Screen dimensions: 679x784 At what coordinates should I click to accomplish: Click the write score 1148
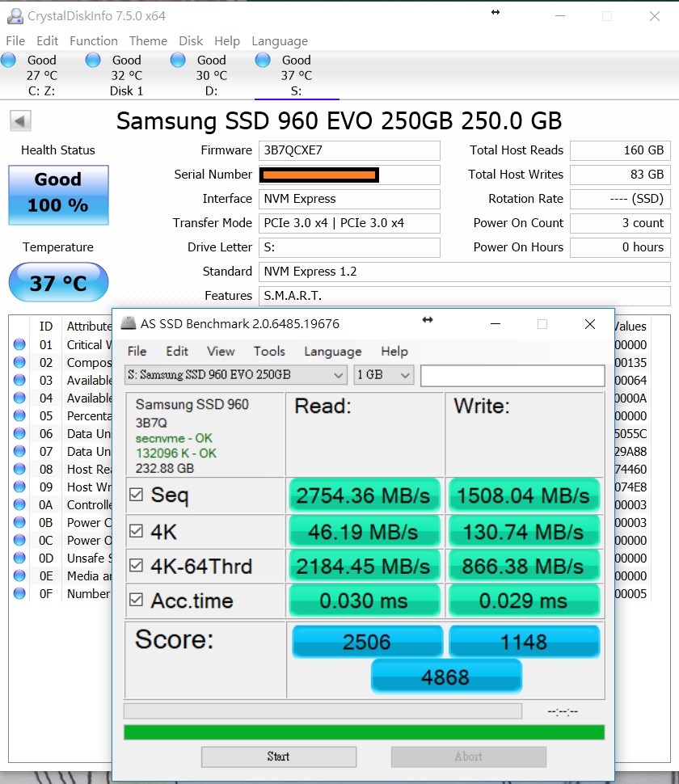(524, 641)
